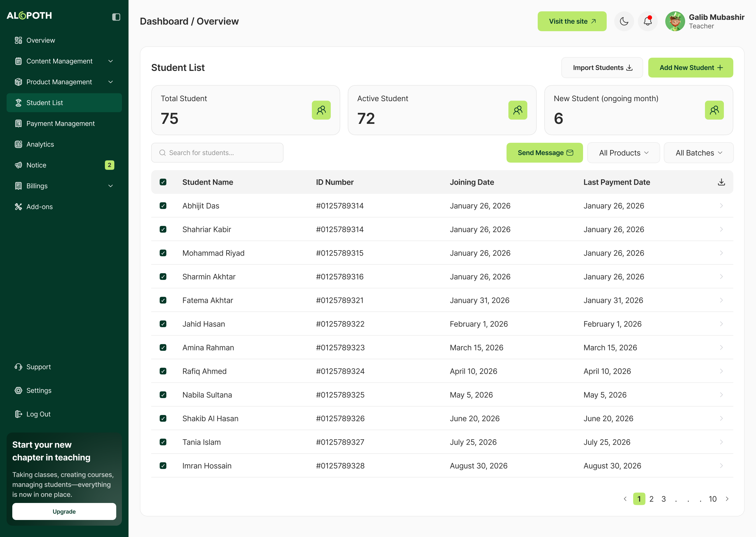Open Add-ons in sidebar
Image resolution: width=756 pixels, height=537 pixels.
point(64,207)
